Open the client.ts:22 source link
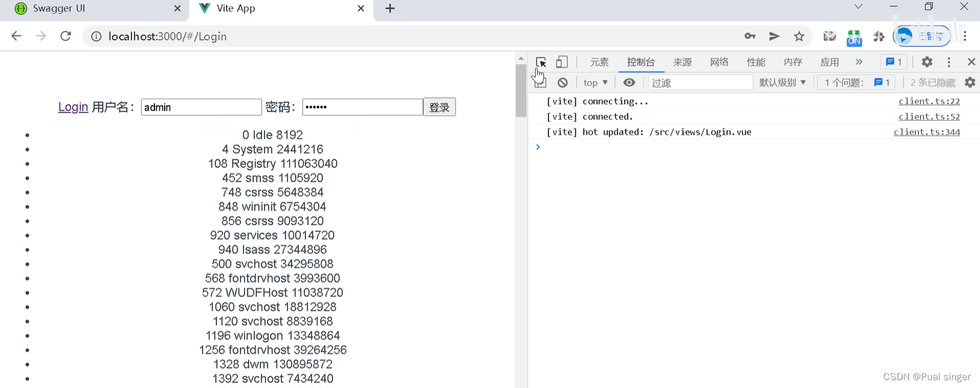 929,101
